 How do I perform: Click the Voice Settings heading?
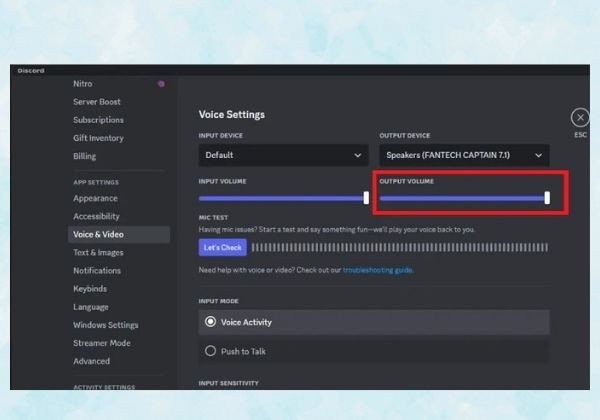click(232, 115)
